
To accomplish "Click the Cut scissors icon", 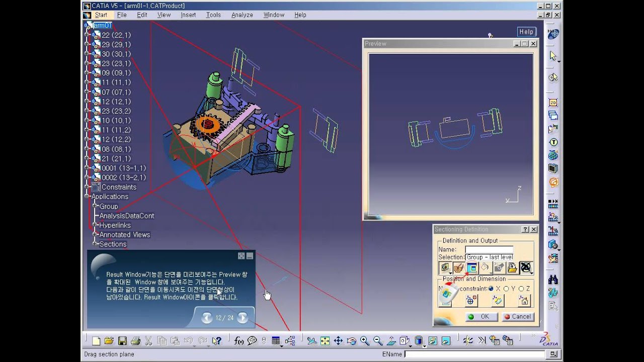I will pos(148,341).
